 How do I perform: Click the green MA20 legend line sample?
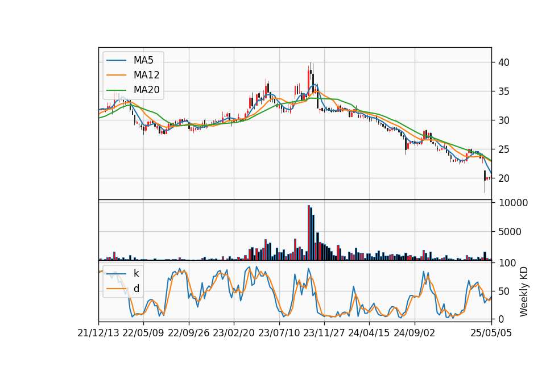[116, 90]
